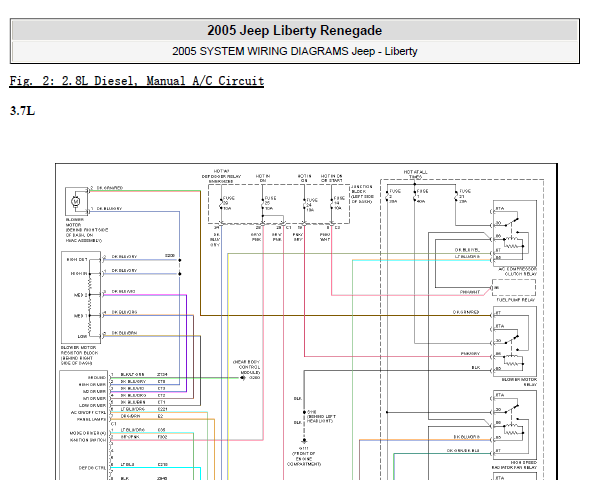The width and height of the screenshot is (605, 480).
Task: Click the "JUNCTION BLOCK (LEFT SIDE OF DASH)" label
Action: point(362,194)
